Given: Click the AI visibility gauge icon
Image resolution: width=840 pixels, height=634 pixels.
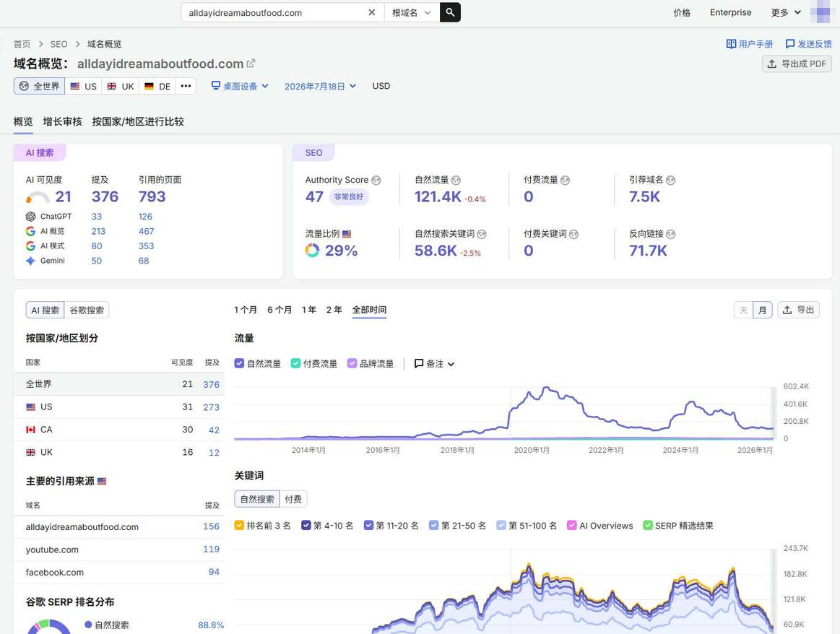Looking at the screenshot, I should [x=38, y=197].
